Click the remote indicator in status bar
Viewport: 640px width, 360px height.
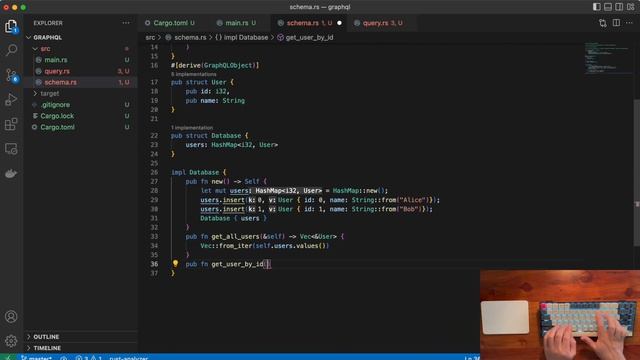tap(7, 358)
